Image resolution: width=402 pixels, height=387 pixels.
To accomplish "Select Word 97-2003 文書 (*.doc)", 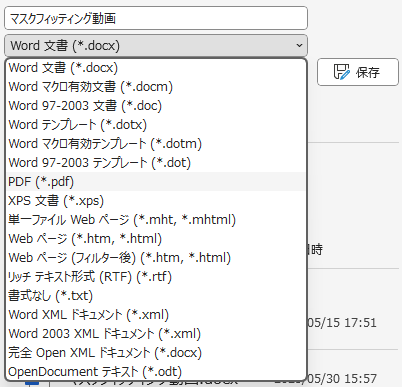I will (x=156, y=106).
